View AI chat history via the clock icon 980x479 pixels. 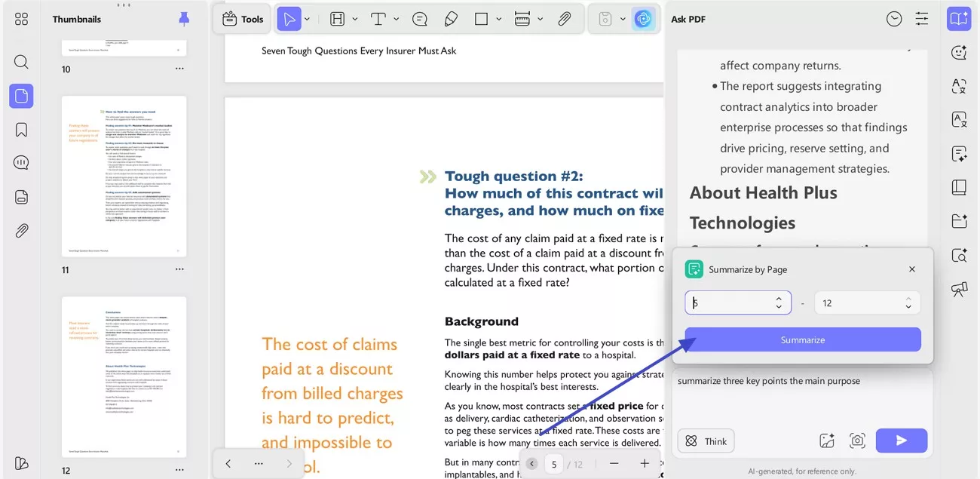tap(894, 18)
